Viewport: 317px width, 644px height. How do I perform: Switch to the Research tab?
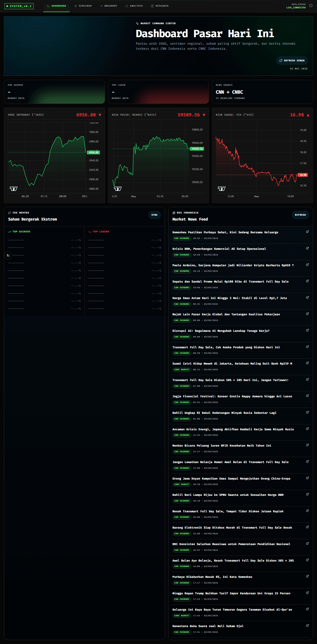click(160, 6)
